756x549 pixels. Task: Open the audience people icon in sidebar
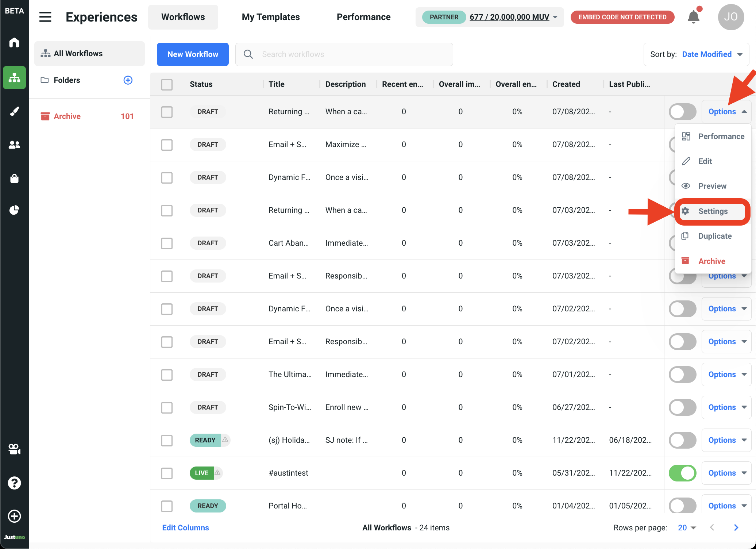14,145
